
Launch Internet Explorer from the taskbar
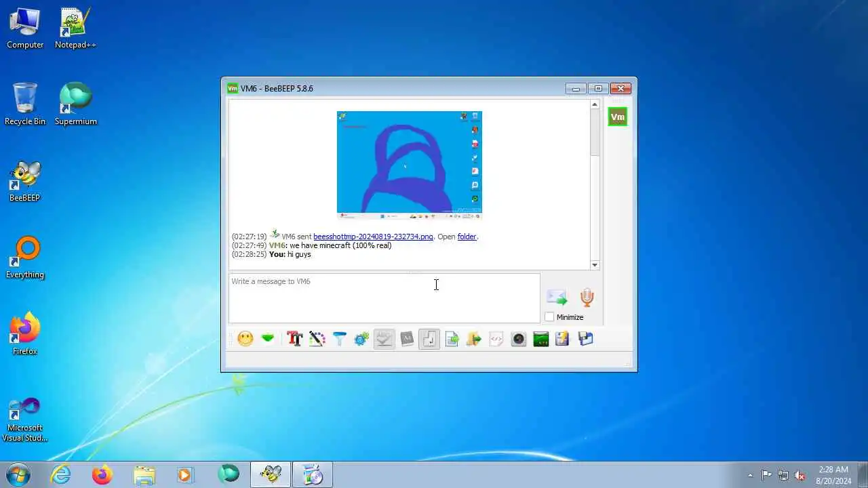point(61,474)
